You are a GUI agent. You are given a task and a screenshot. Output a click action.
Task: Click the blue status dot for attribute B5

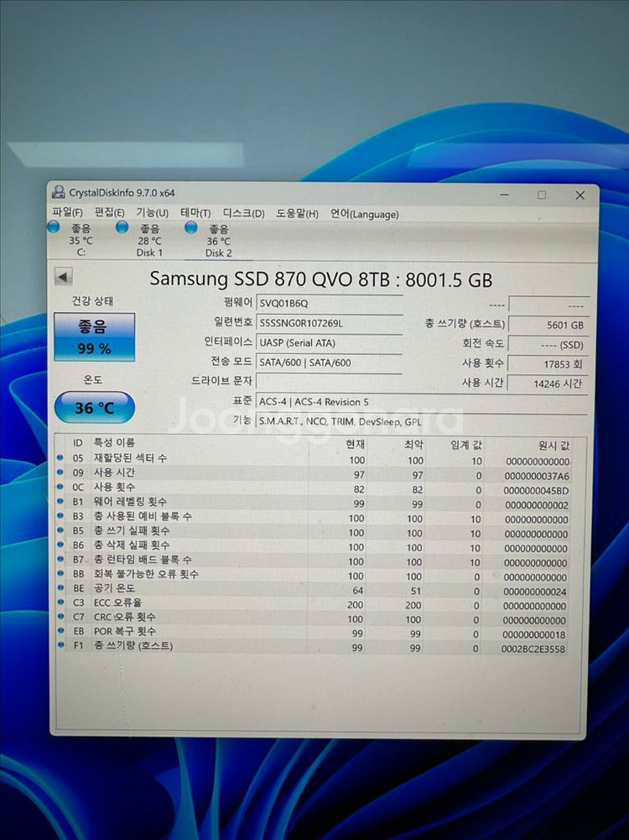(x=60, y=530)
